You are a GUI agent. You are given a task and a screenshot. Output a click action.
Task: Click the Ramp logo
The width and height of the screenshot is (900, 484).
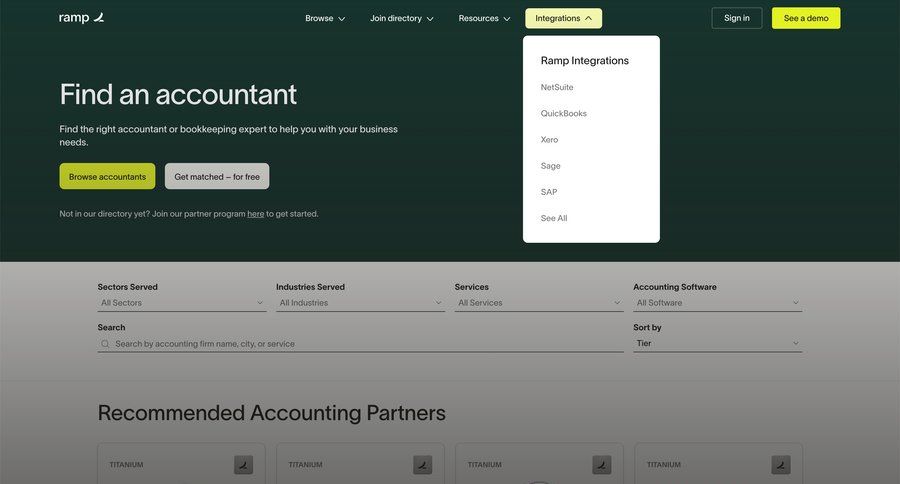(x=82, y=18)
